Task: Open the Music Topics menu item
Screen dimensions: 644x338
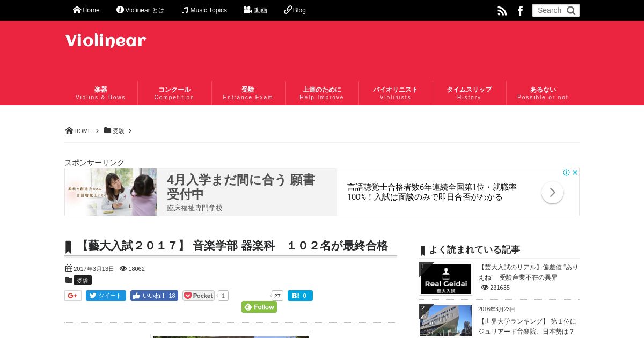Action: [204, 10]
